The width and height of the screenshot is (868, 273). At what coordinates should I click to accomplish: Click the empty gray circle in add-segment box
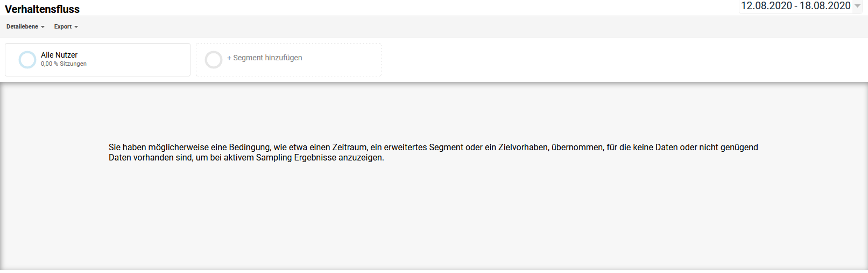click(x=214, y=60)
